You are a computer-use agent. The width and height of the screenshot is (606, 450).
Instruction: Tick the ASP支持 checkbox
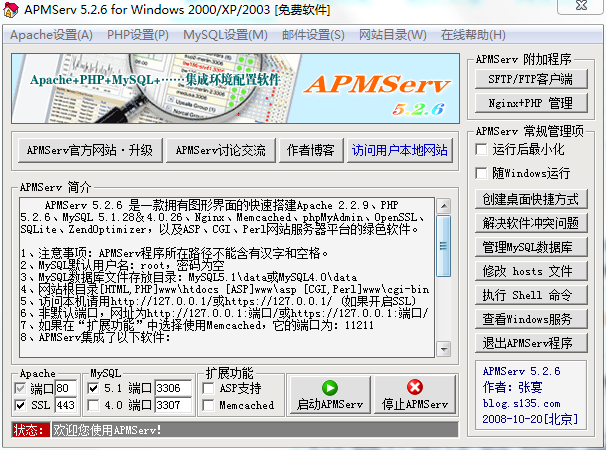tap(208, 388)
